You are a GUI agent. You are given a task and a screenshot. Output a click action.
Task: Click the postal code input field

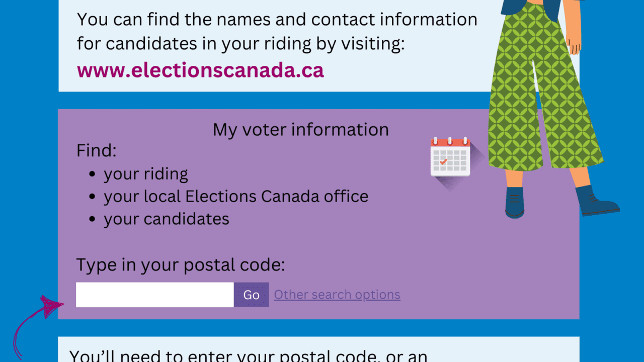point(155,295)
